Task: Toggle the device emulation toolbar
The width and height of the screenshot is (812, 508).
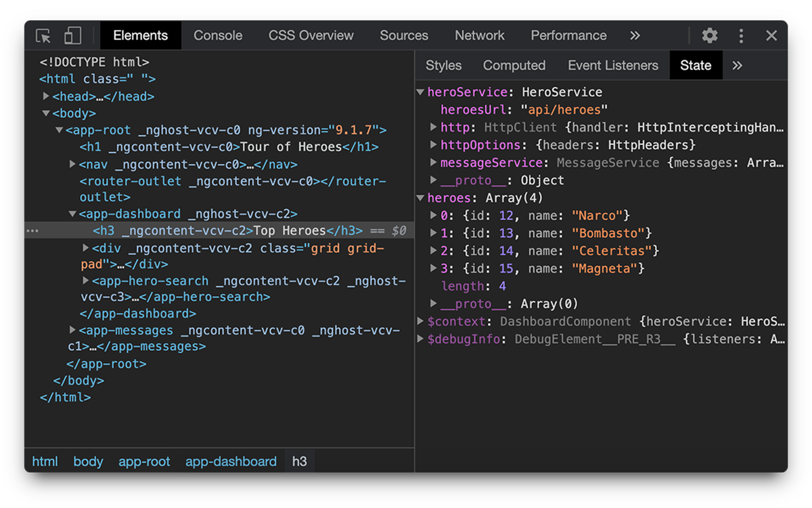Action: tap(72, 35)
